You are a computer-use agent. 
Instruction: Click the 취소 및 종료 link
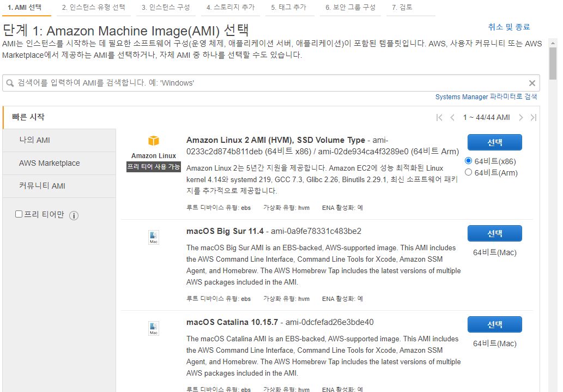click(x=509, y=27)
